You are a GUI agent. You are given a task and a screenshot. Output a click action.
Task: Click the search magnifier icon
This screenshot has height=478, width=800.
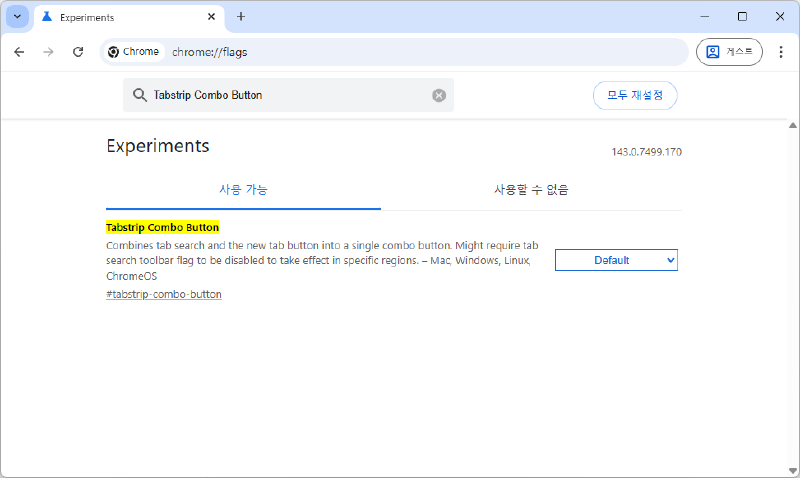click(x=139, y=95)
